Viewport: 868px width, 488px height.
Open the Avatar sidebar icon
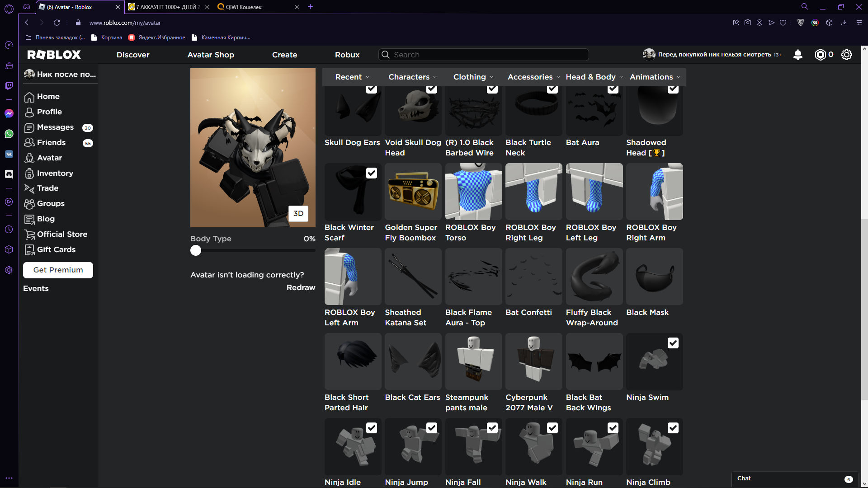pyautogui.click(x=29, y=158)
